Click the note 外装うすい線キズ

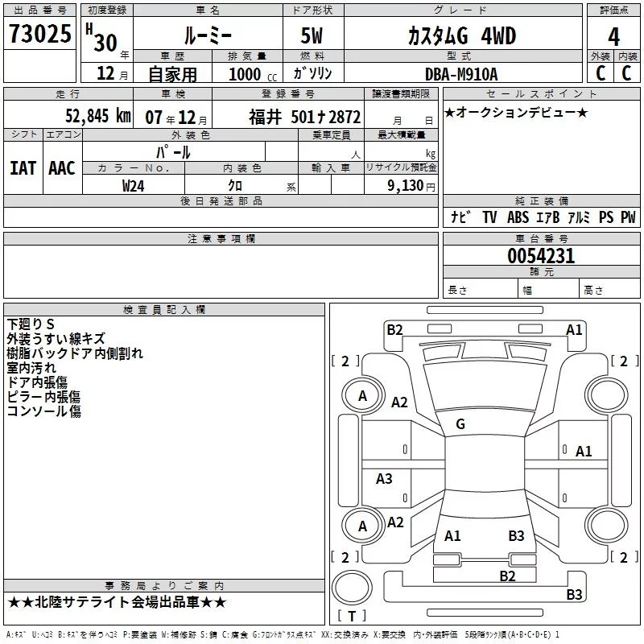pyautogui.click(x=56, y=338)
